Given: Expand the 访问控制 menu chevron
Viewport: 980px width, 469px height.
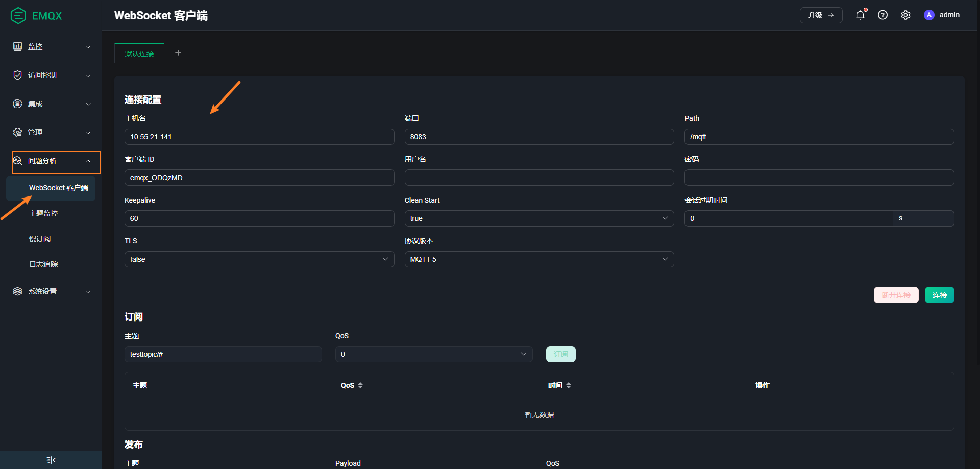Looking at the screenshot, I should pyautogui.click(x=88, y=76).
